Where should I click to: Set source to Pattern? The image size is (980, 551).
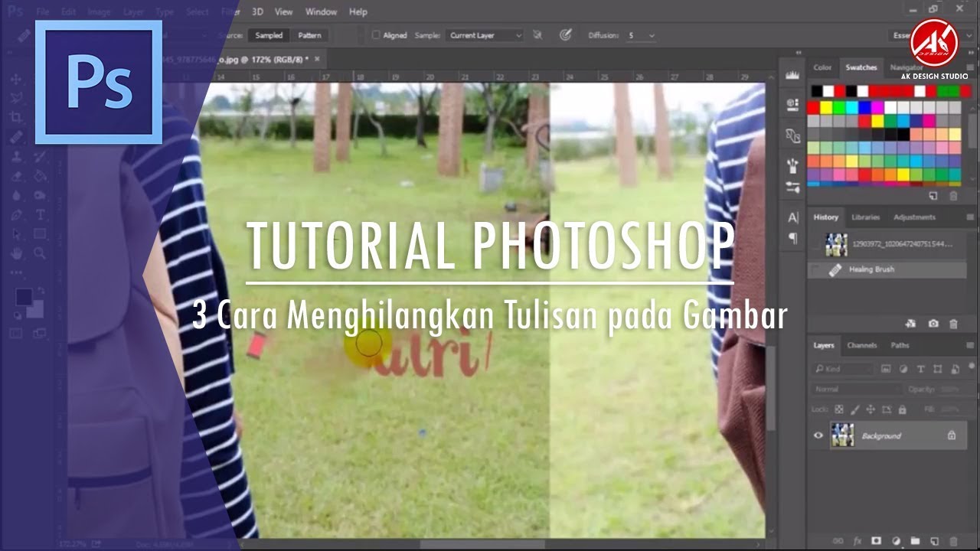pos(309,35)
